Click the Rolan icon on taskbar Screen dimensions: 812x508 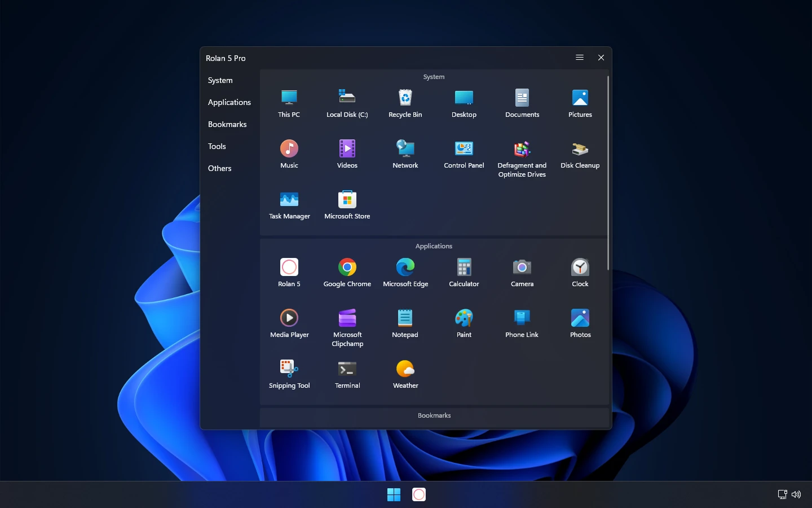pyautogui.click(x=419, y=494)
